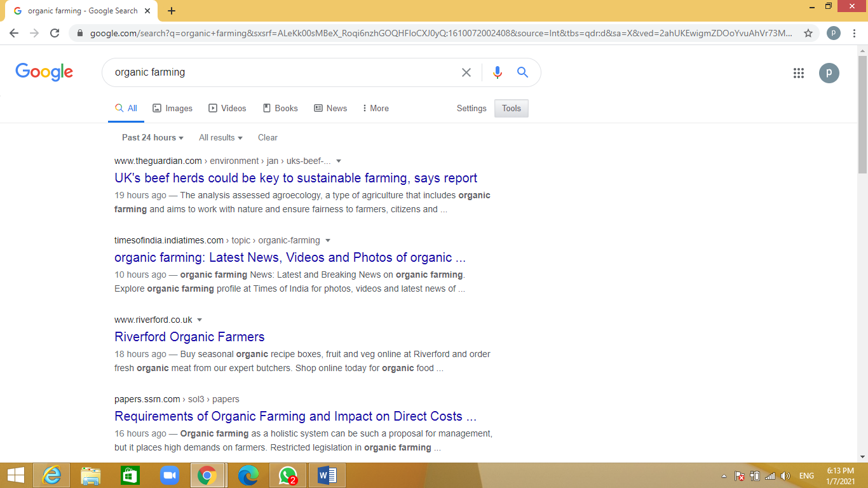
Task: Click the network signal tray icon
Action: click(x=770, y=476)
